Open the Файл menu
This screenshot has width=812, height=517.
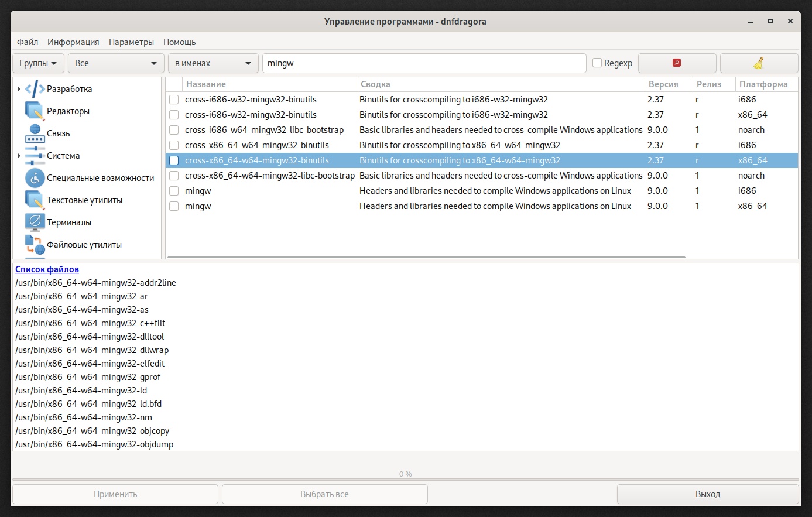28,42
